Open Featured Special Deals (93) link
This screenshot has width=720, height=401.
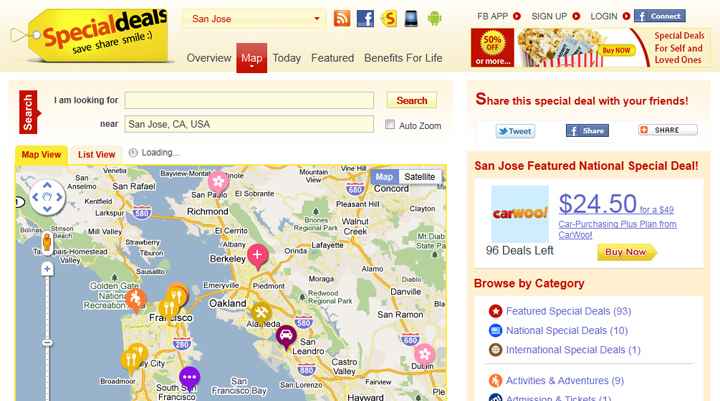pos(568,311)
